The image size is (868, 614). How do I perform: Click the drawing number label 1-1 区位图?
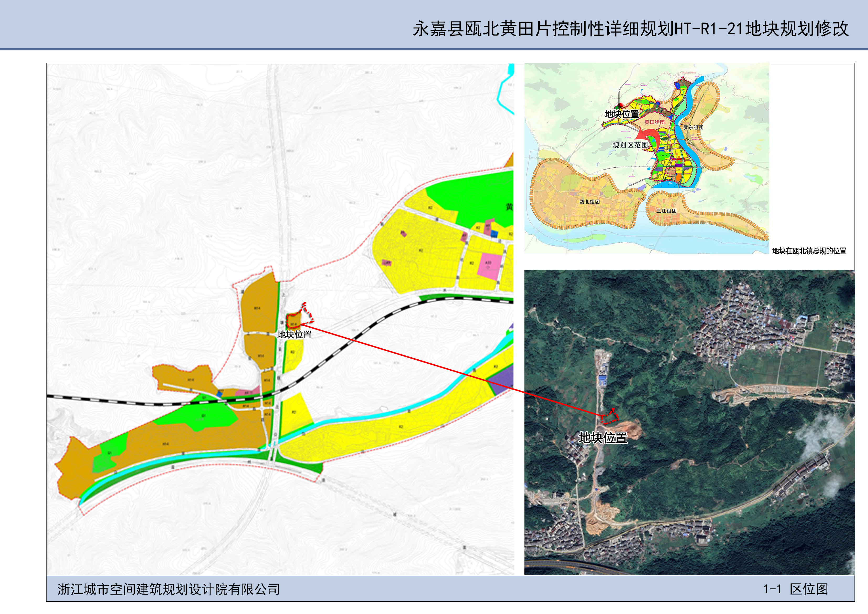pyautogui.click(x=795, y=589)
